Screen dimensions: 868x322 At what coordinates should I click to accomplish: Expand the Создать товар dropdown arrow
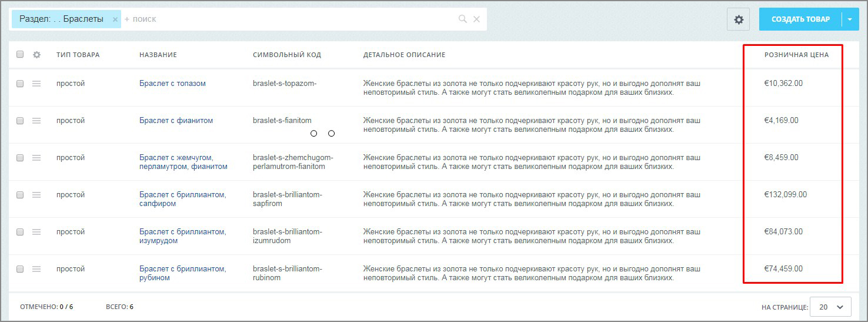click(x=850, y=19)
